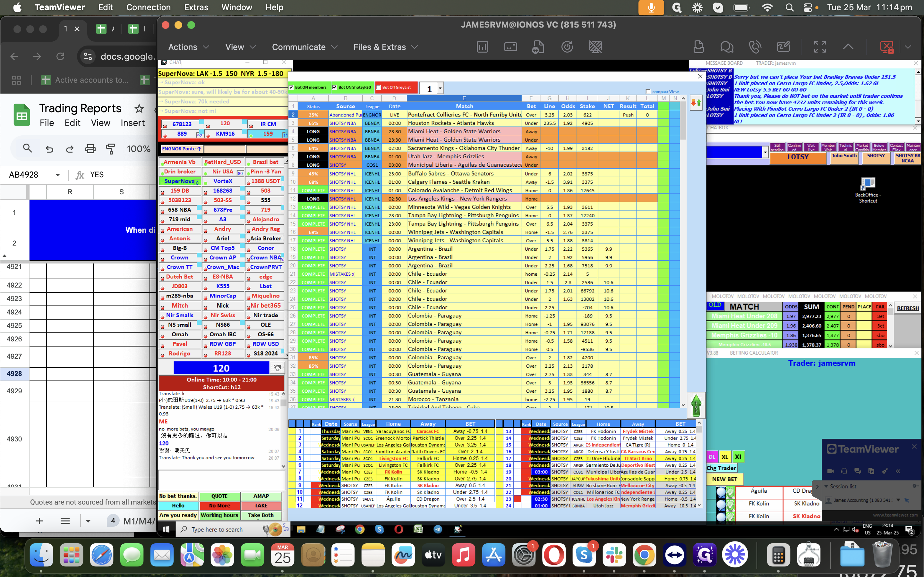The width and height of the screenshot is (924, 577).
Task: Enable the compact View checkbox
Action: [x=648, y=92]
